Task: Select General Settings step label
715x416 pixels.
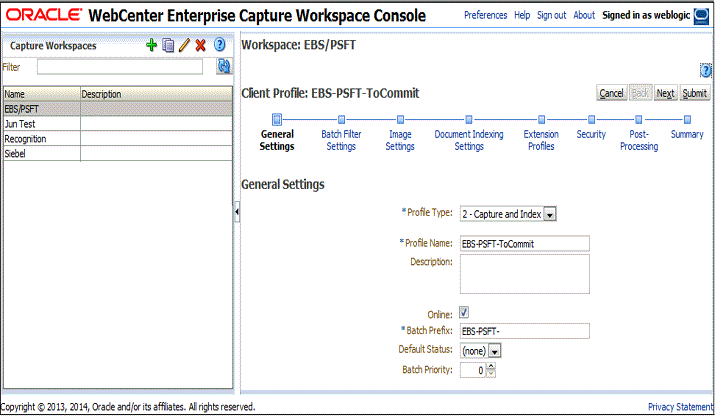Action: (277, 140)
